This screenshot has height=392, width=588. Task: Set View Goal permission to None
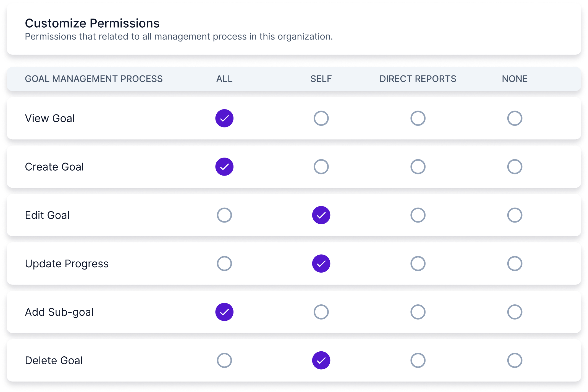[514, 118]
